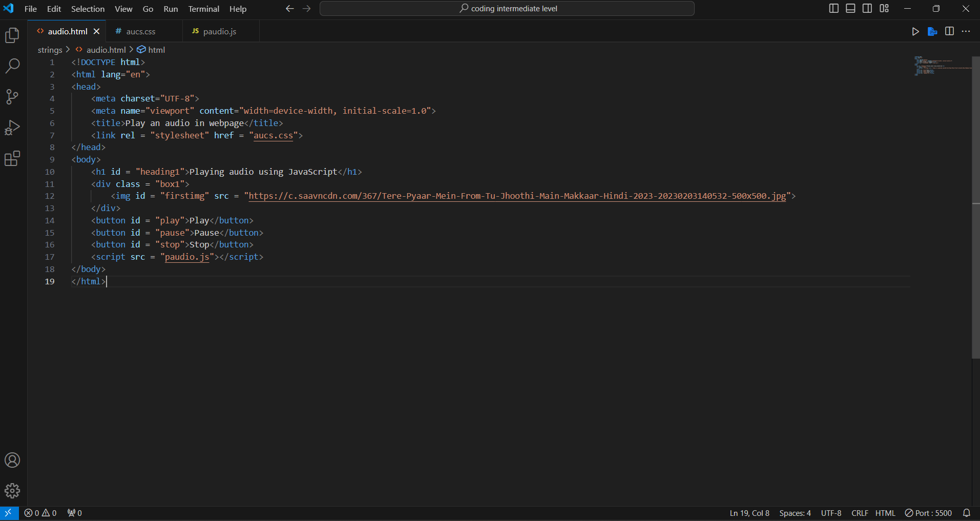
Task: Toggle the panel visibility
Action: pos(850,8)
